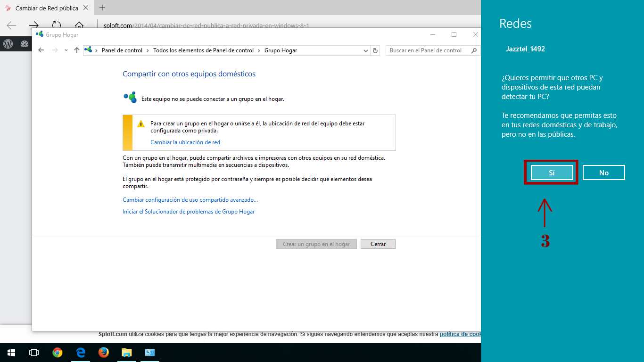Expand chevron after Panel de control breadcrumb

coord(148,50)
